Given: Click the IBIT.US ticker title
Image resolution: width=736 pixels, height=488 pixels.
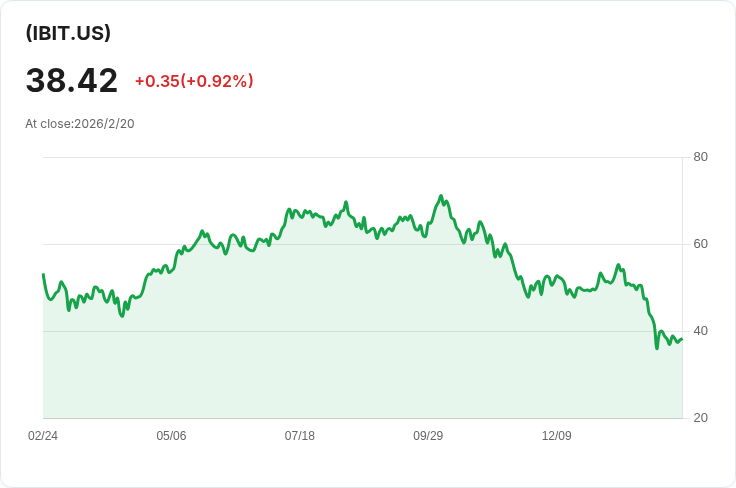Looking at the screenshot, I should point(68,33).
